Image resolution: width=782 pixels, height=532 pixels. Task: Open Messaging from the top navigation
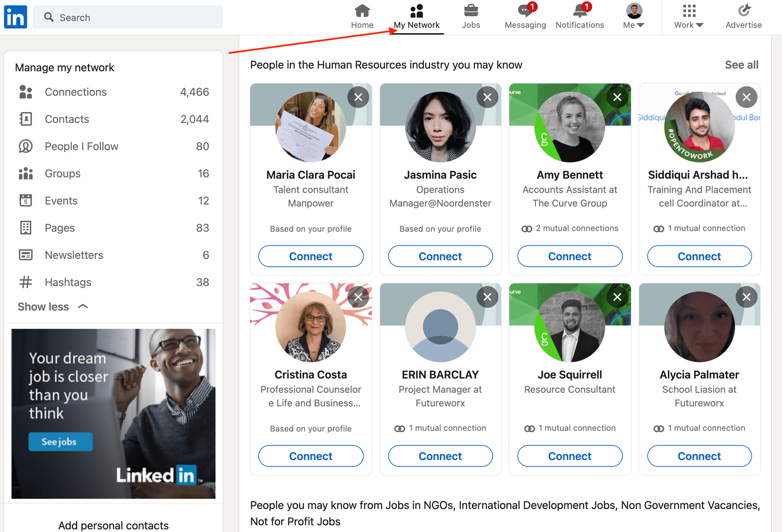coord(525,11)
